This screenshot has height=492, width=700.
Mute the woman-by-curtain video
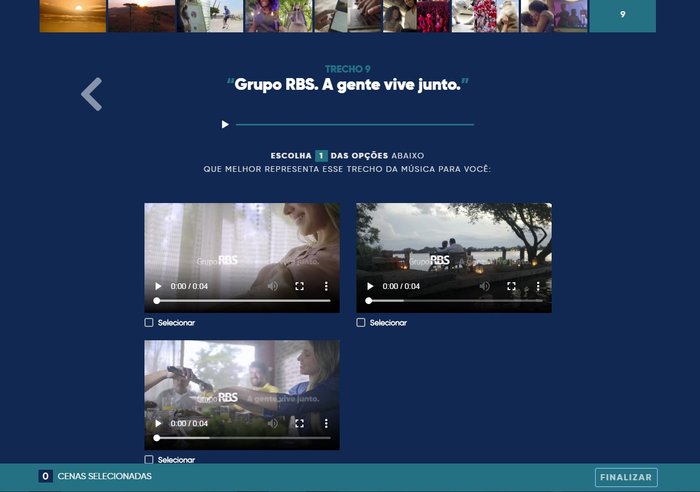point(273,286)
